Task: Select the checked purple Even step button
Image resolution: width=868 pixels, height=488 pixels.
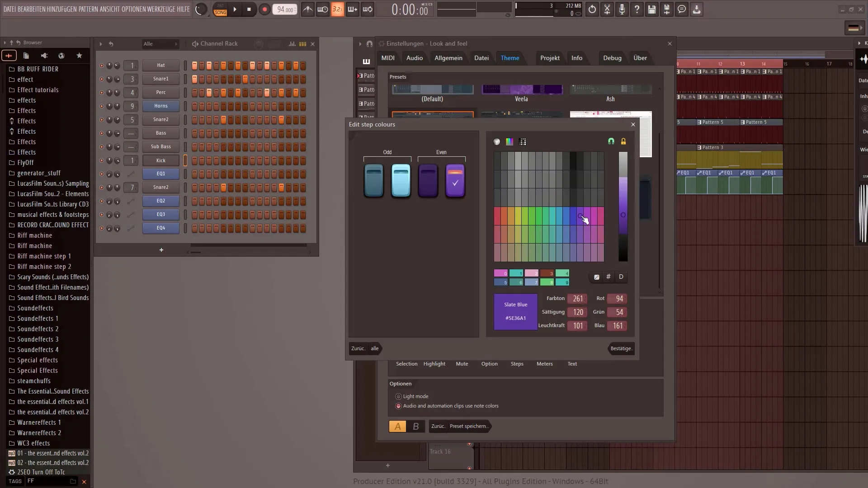Action: [455, 181]
